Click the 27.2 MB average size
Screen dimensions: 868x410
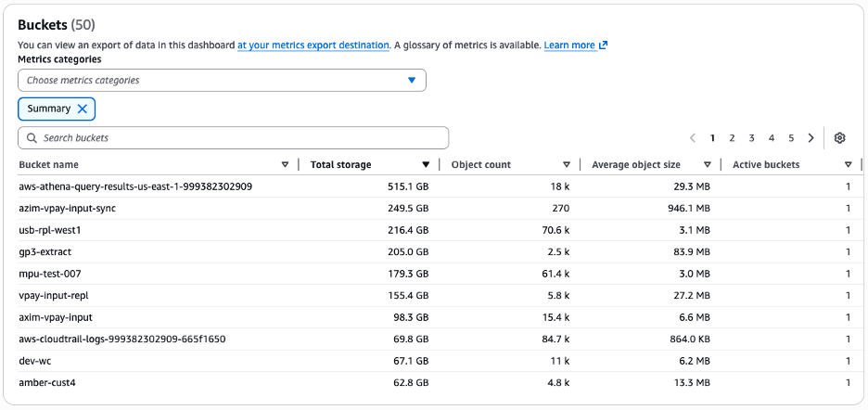coord(691,296)
